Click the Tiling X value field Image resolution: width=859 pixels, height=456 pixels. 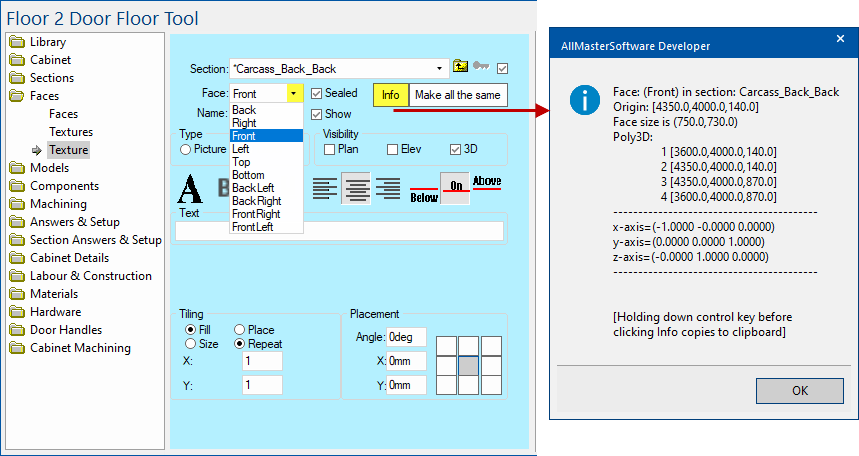tap(262, 361)
